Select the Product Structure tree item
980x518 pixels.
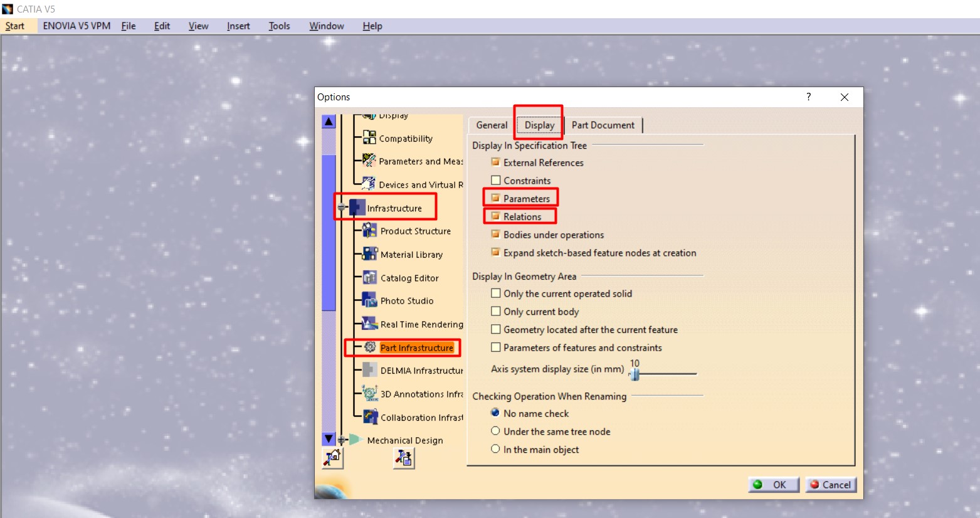coord(416,231)
